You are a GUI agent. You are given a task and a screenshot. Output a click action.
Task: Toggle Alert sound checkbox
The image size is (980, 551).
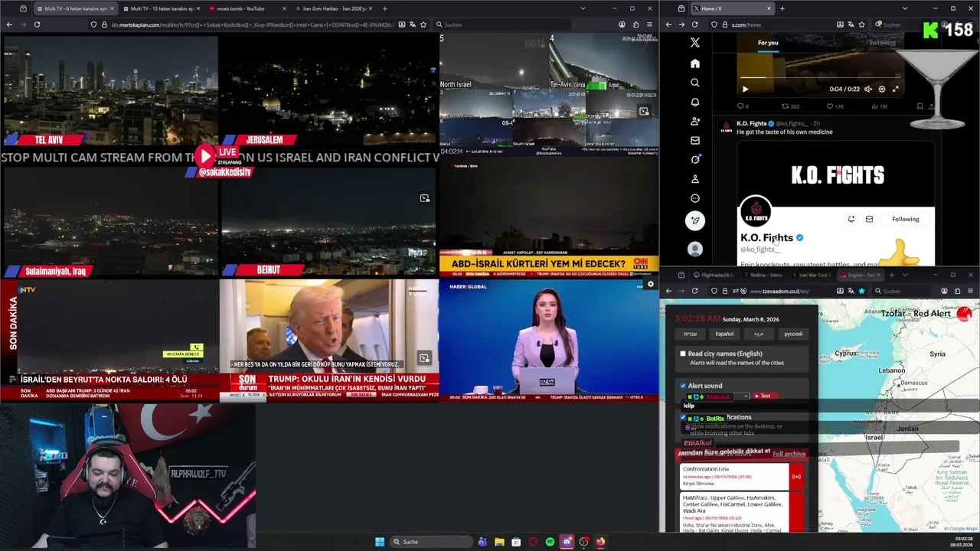pyautogui.click(x=683, y=386)
